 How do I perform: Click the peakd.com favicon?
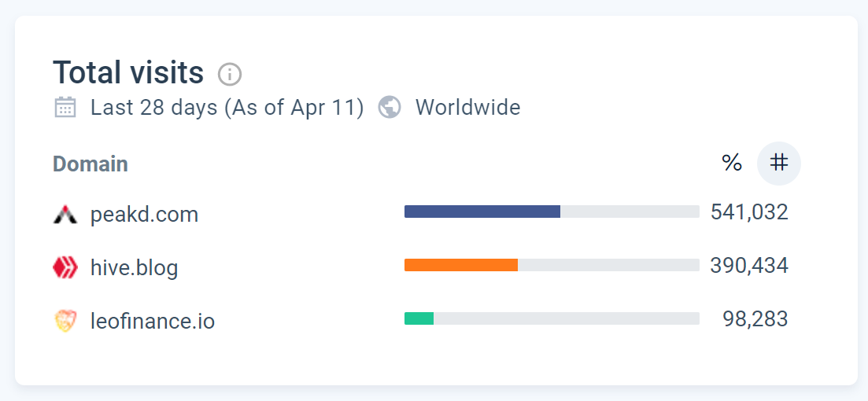[x=65, y=214]
